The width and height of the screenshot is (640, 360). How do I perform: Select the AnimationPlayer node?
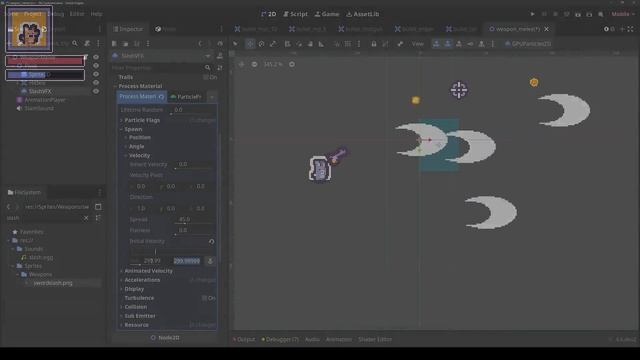[45, 100]
